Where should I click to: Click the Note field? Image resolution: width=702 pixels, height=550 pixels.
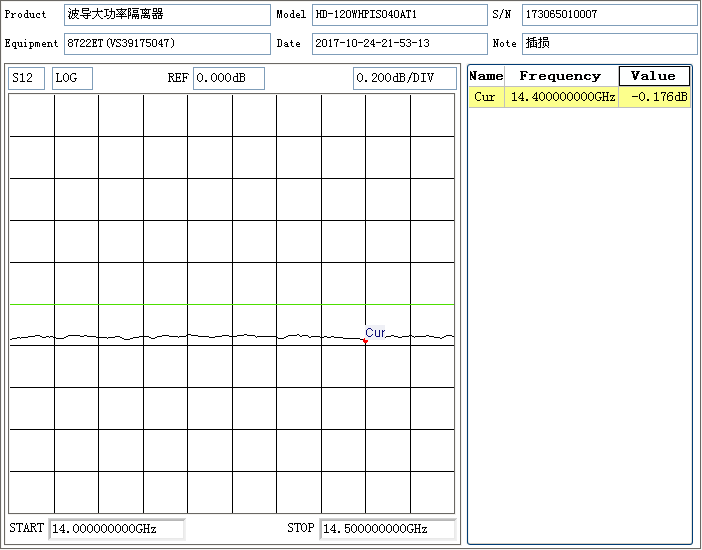(x=609, y=43)
